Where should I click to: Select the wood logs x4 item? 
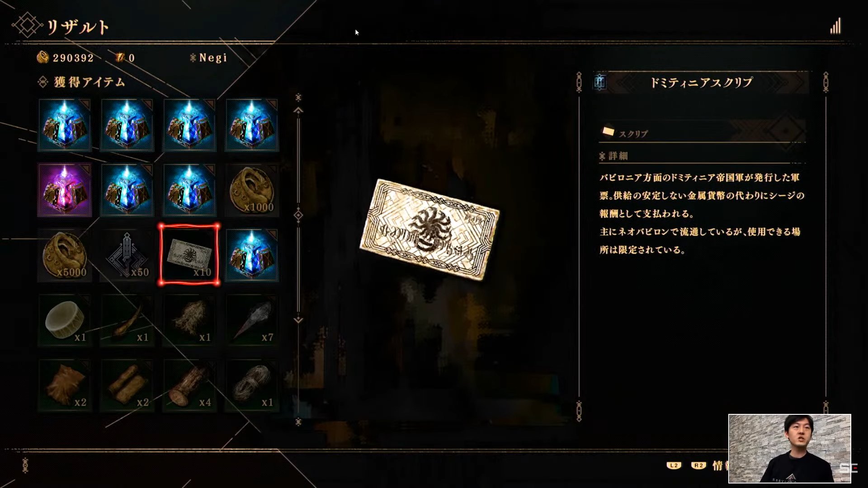tap(189, 385)
